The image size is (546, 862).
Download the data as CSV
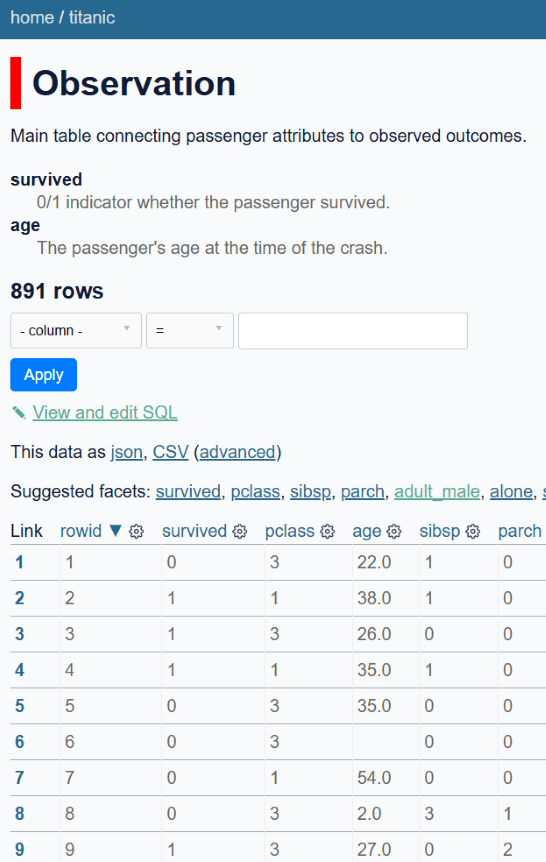[170, 452]
